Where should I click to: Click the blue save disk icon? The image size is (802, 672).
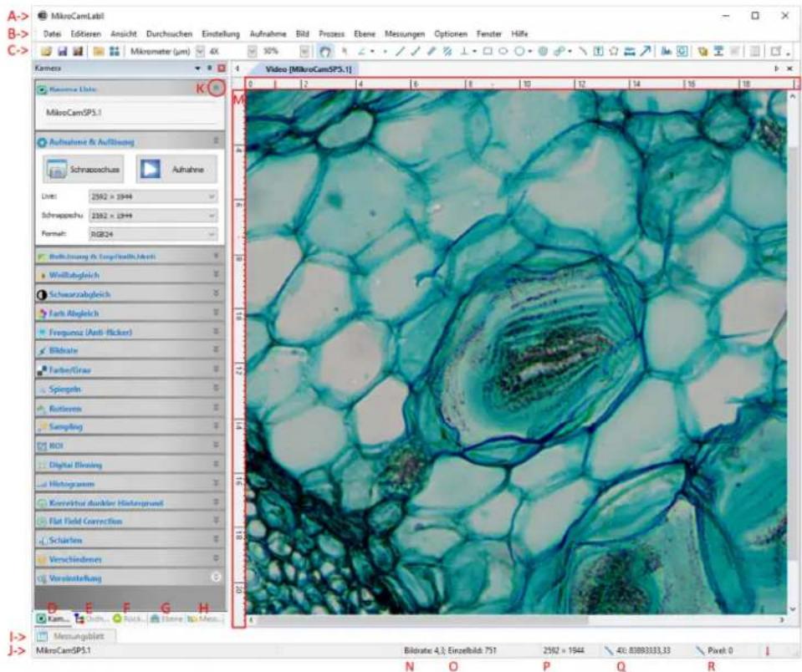(x=63, y=52)
